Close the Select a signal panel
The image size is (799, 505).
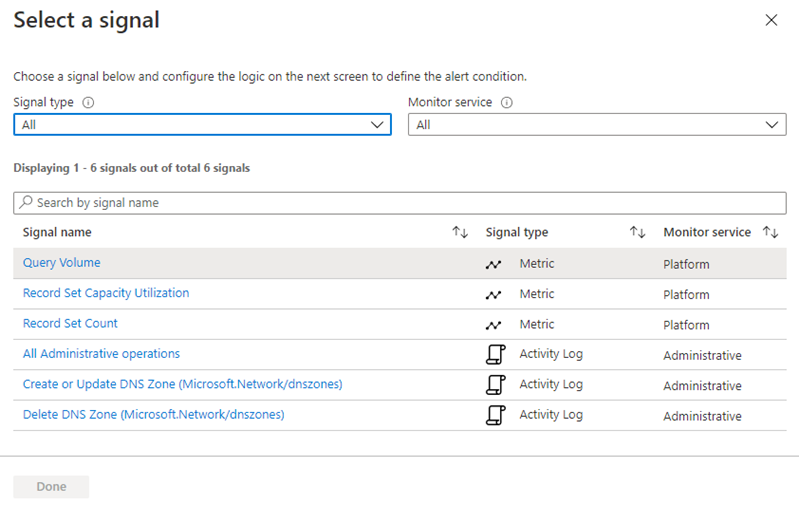point(771,20)
